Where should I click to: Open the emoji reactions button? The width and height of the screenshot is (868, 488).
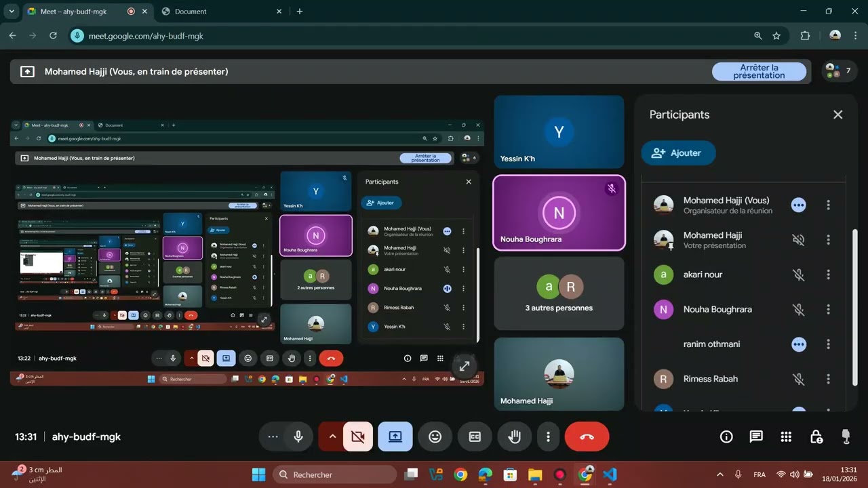pos(435,437)
